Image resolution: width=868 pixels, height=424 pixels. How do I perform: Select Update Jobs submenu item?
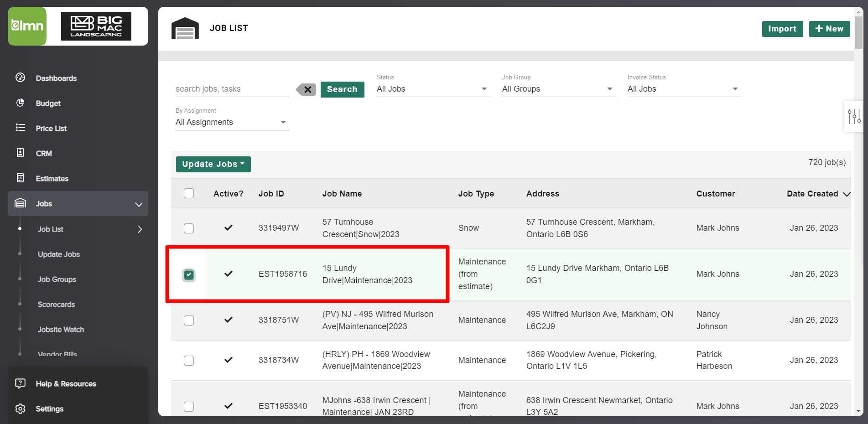59,254
